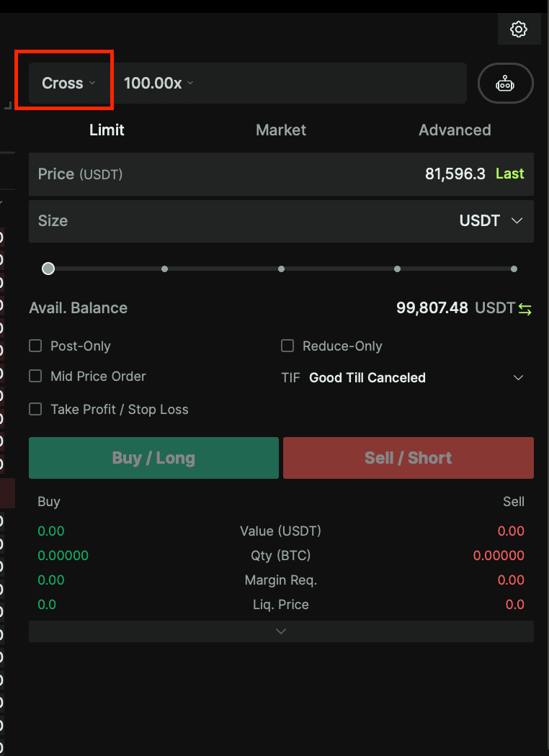Switch to the Advanced order tab
The image size is (549, 756).
coord(455,130)
